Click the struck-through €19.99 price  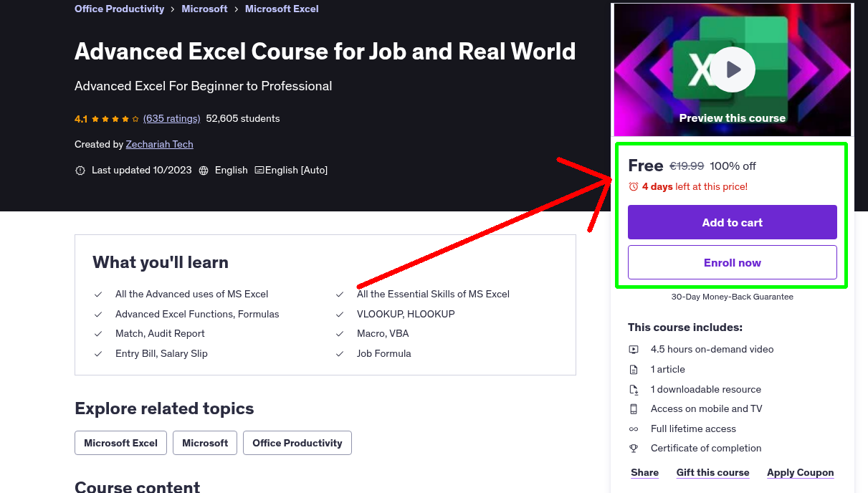coord(687,166)
